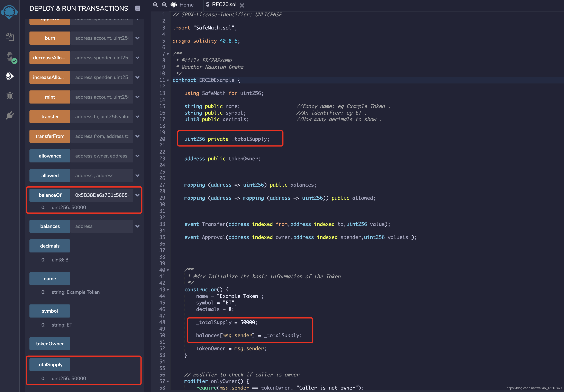Open the Deploy & run transactions sidebar icon
This screenshot has width=564, height=392.
pos(10,76)
